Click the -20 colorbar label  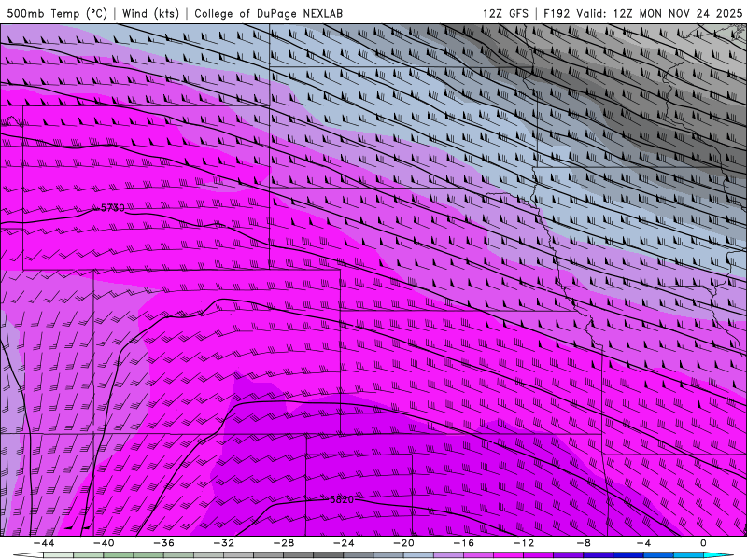[404, 543]
